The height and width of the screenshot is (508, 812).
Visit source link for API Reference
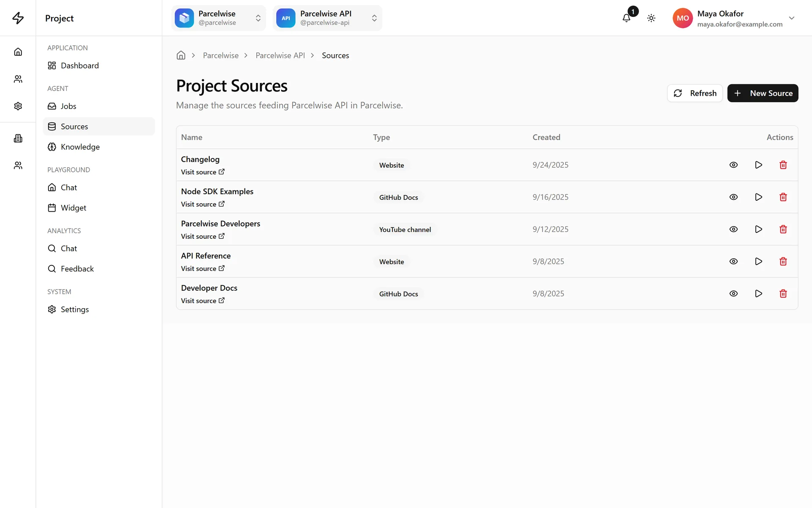point(203,268)
